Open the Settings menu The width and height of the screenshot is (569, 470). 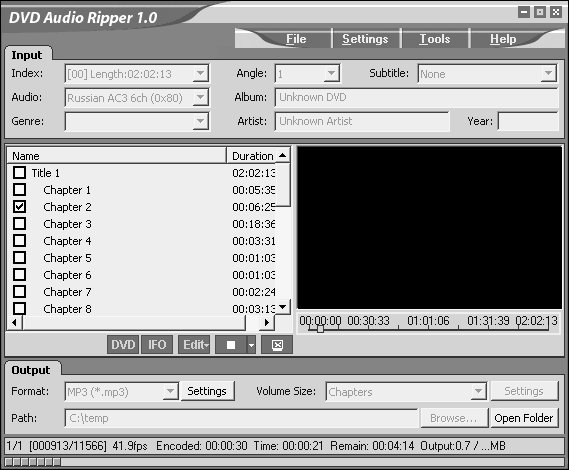(365, 39)
